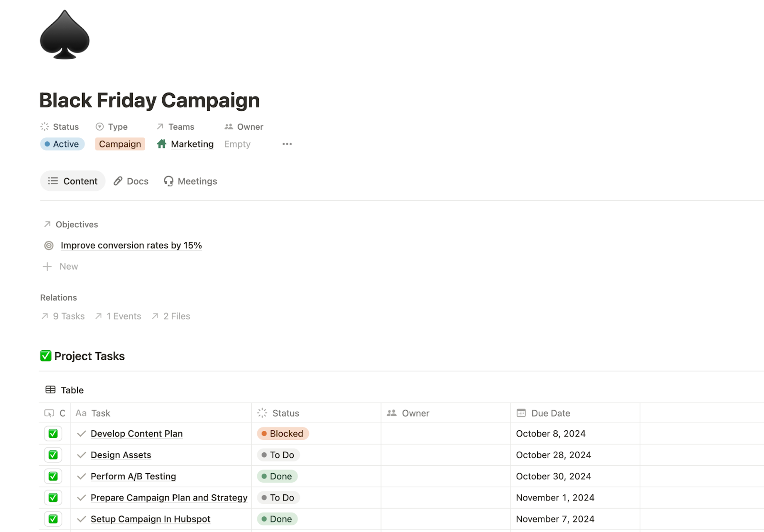
Task: Click the Status column spinner icon
Action: pos(262,413)
